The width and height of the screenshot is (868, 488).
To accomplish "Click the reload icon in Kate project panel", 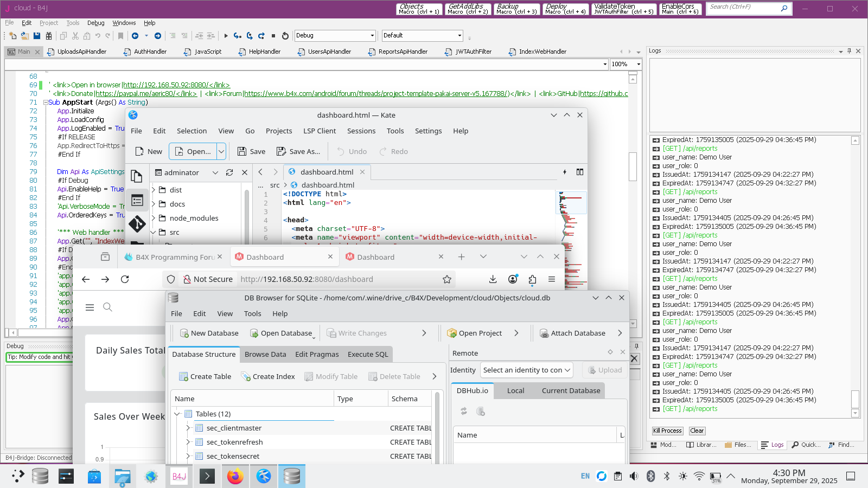I will 229,172.
